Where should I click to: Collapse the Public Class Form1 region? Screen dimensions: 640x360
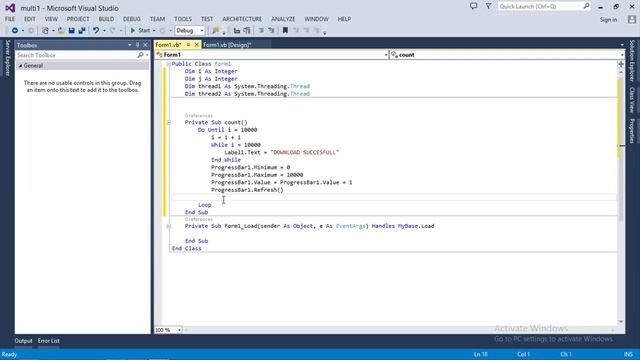click(x=168, y=64)
